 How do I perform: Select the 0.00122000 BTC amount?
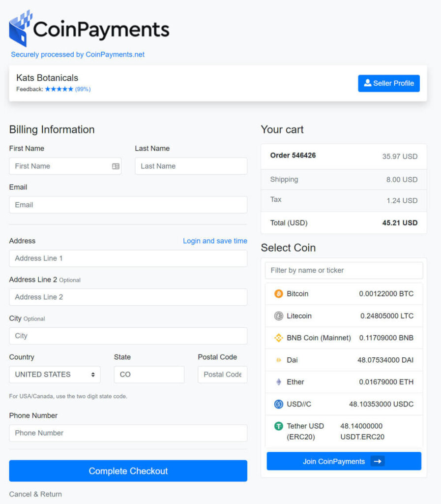pos(386,294)
